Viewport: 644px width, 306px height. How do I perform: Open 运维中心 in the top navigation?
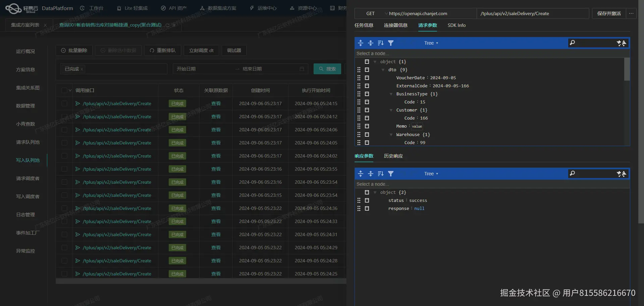[263, 8]
